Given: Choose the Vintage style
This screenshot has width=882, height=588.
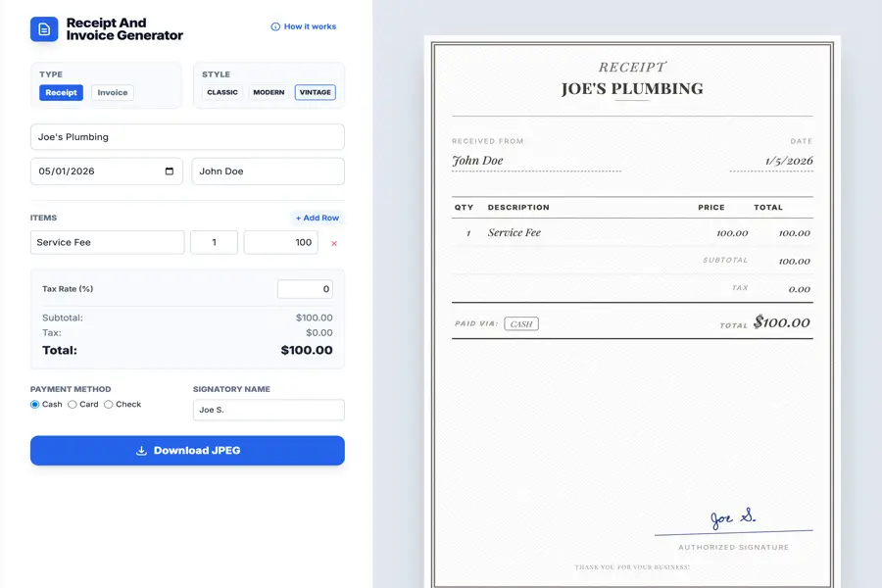Looking at the screenshot, I should click(x=315, y=93).
